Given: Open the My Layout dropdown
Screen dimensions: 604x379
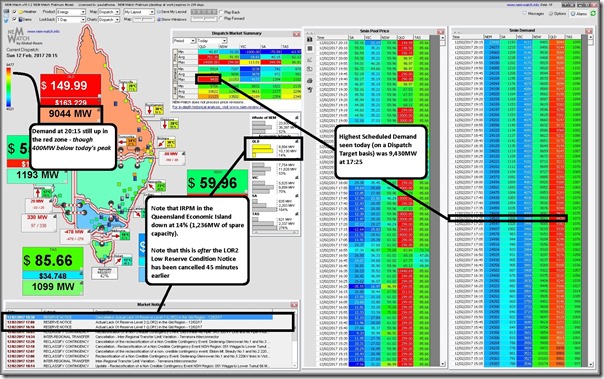Looking at the screenshot, I should (x=139, y=12).
